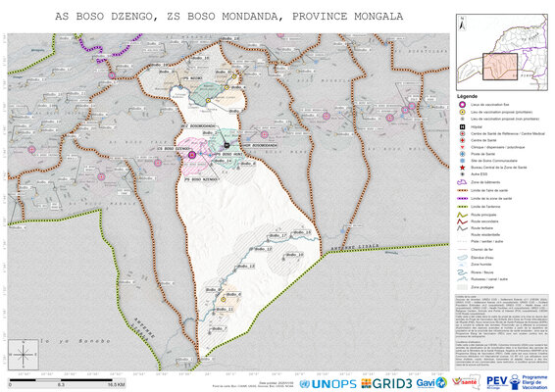Click the CS BOSO DZENGO map label
The height and width of the screenshot is (392, 555).
pyautogui.click(x=174, y=149)
